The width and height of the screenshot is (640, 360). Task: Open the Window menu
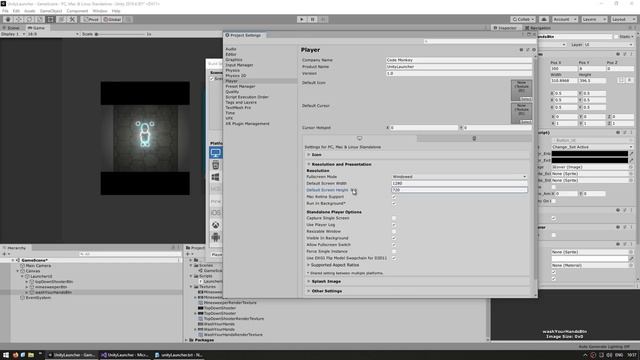pos(100,11)
